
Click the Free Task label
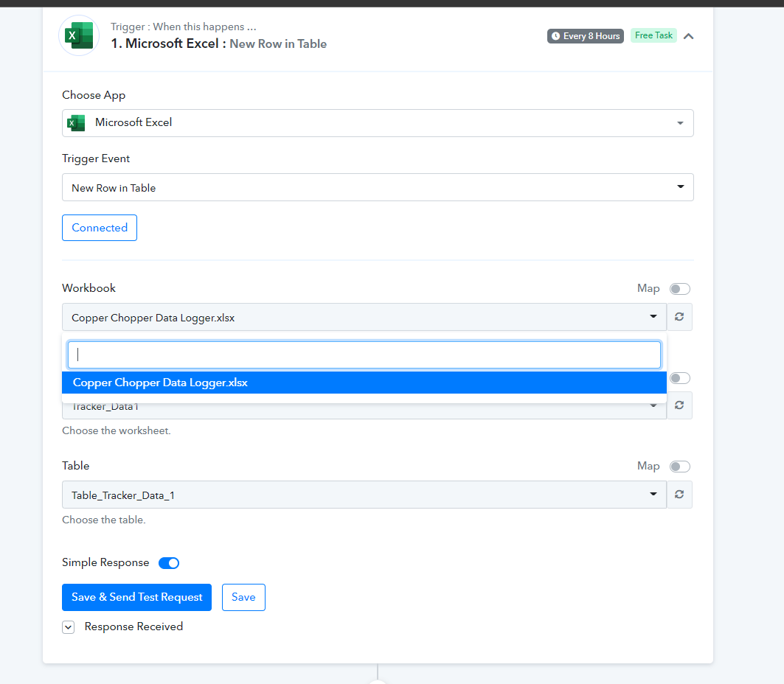pyautogui.click(x=653, y=35)
